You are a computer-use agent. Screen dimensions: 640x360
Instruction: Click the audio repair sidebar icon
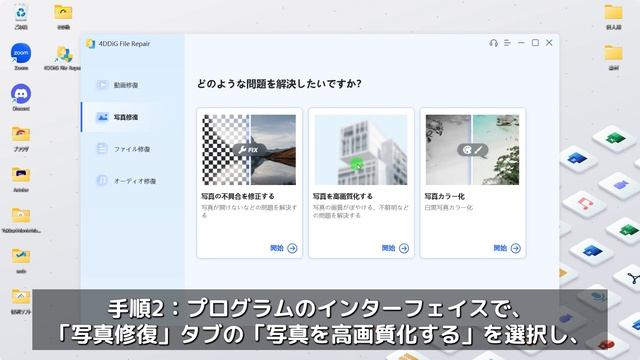coord(102,180)
